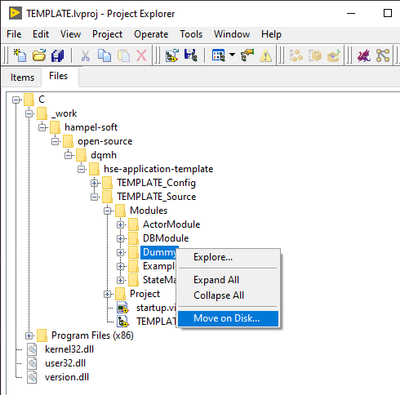Click the Cut scissors icon
Image resolution: width=400 pixels, height=395 pixels.
[85, 56]
